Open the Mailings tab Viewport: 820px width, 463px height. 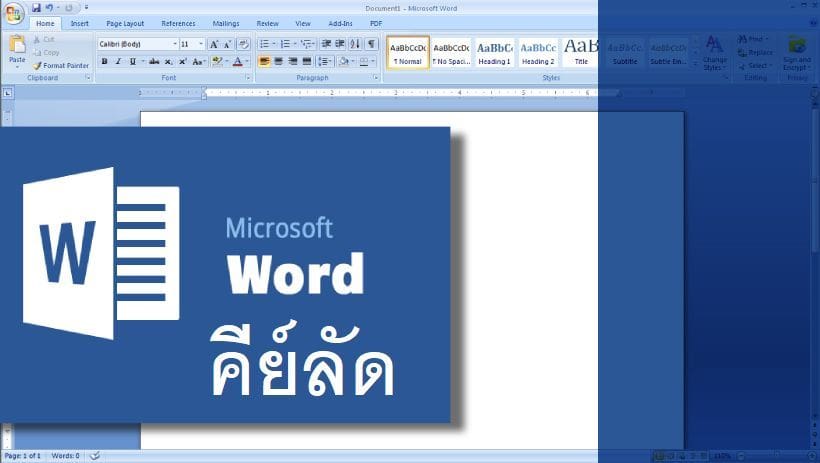click(x=226, y=24)
